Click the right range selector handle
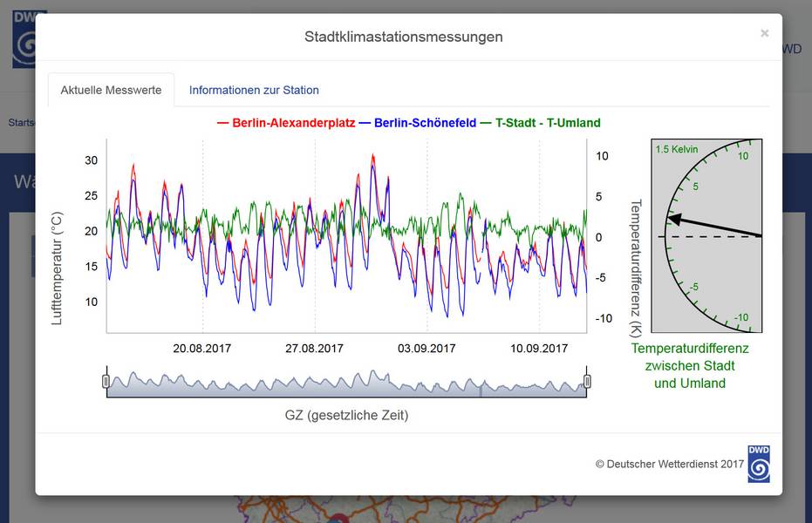This screenshot has height=523, width=812. click(587, 381)
